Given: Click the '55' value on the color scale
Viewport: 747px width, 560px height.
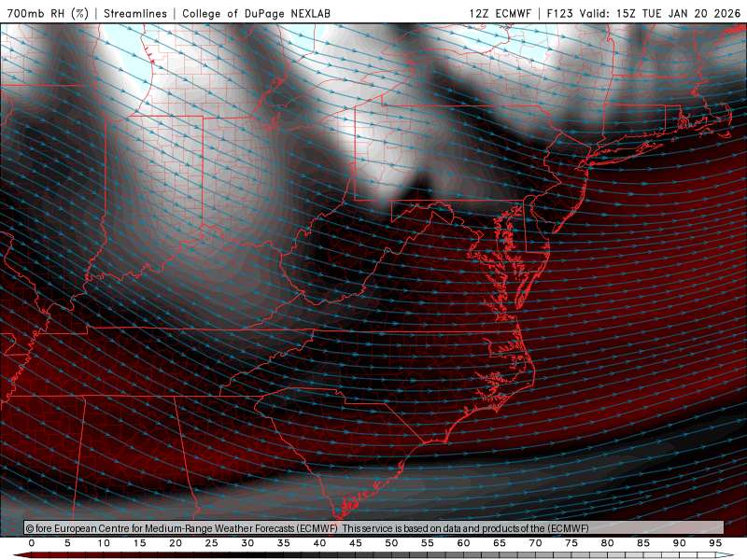Looking at the screenshot, I should (x=428, y=543).
